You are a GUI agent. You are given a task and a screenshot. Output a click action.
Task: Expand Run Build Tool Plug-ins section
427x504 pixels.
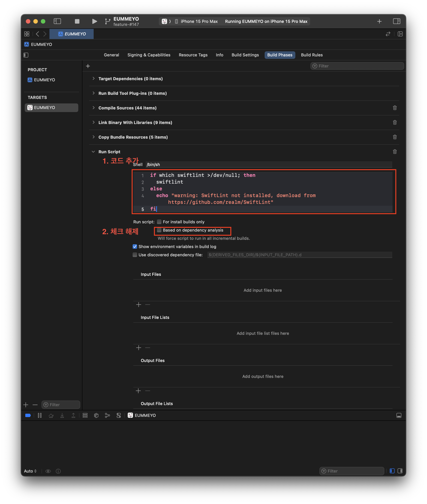point(93,93)
